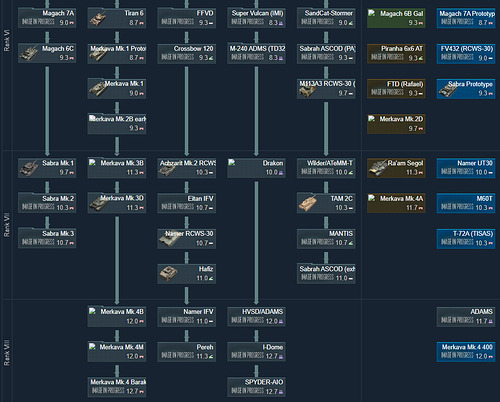Viewport: 500px width, 402px height.
Task: Select the Namer UT30 event vehicle
Action: coord(466,168)
